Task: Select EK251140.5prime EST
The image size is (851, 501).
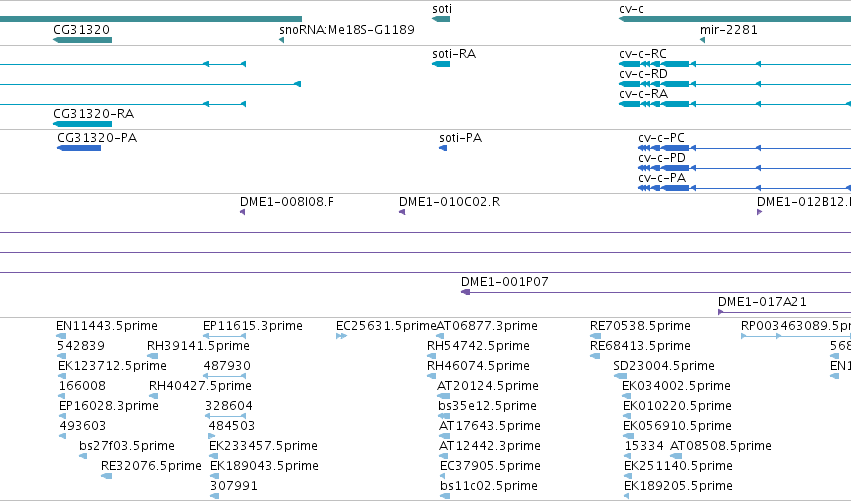Action: [628, 476]
